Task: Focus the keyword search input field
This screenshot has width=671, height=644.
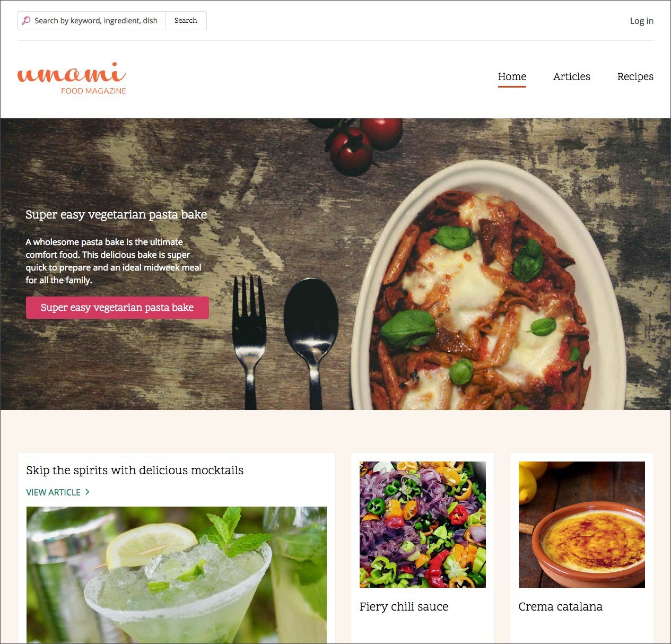Action: click(x=91, y=21)
